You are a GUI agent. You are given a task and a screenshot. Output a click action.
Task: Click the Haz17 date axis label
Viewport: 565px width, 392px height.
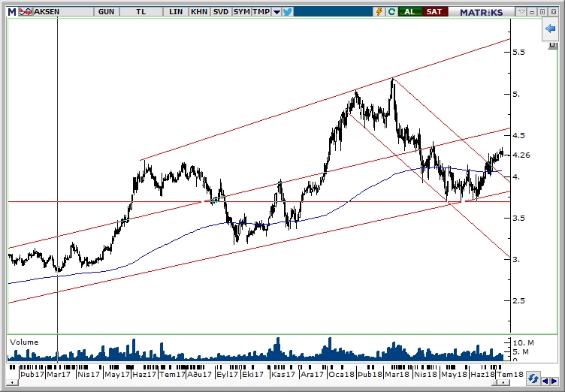tap(144, 374)
